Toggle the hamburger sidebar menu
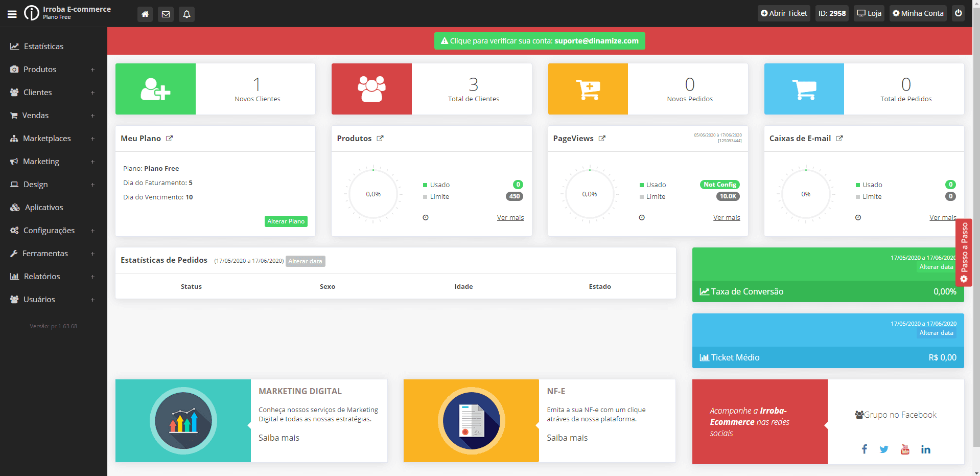The image size is (980, 476). pos(12,14)
